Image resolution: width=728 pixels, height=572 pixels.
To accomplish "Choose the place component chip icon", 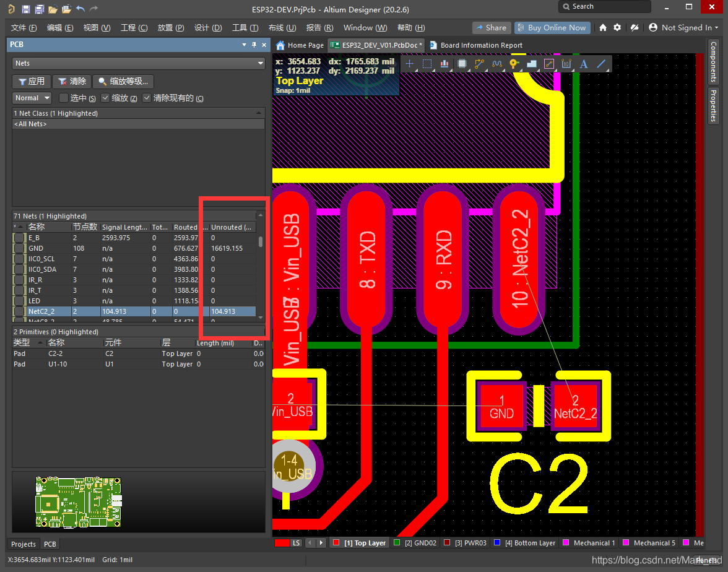I will tap(462, 64).
